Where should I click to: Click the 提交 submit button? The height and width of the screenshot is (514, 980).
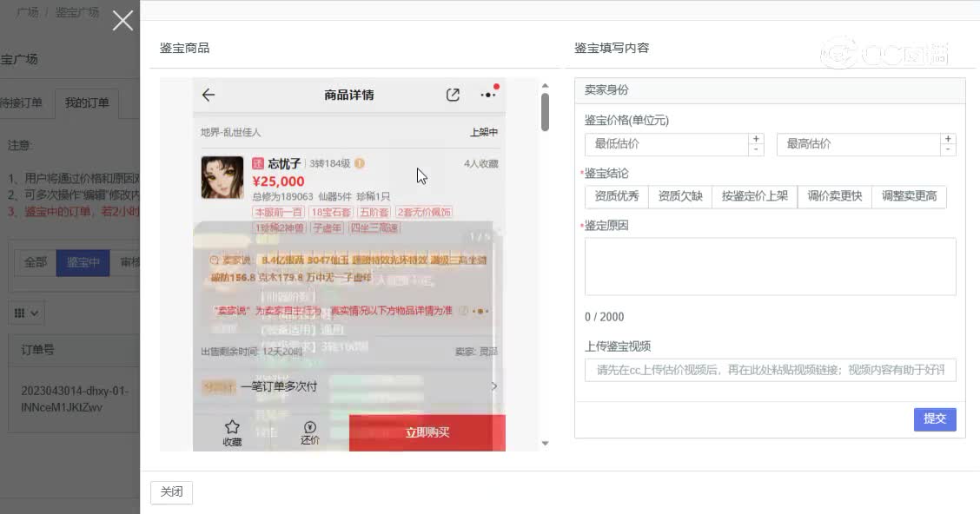(935, 419)
